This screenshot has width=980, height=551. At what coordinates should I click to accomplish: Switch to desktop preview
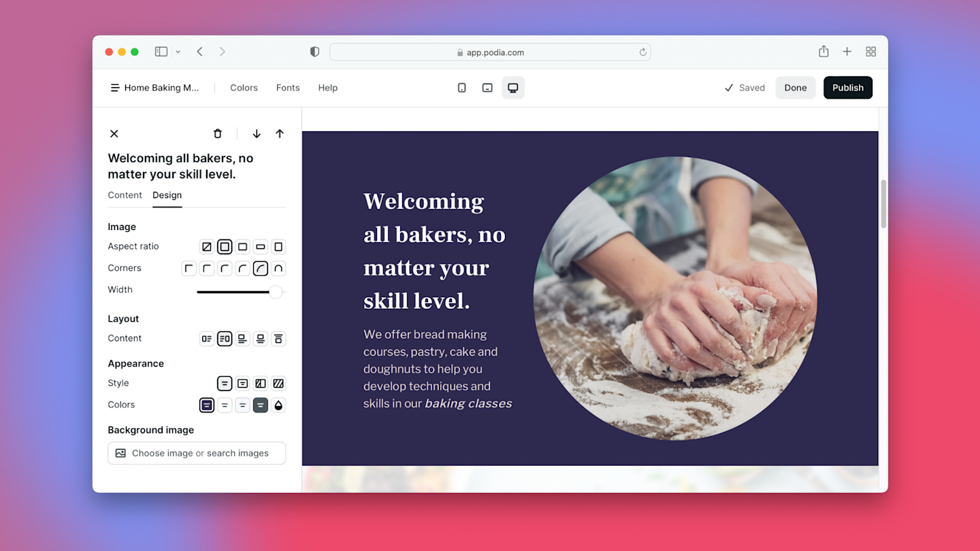[x=513, y=88]
